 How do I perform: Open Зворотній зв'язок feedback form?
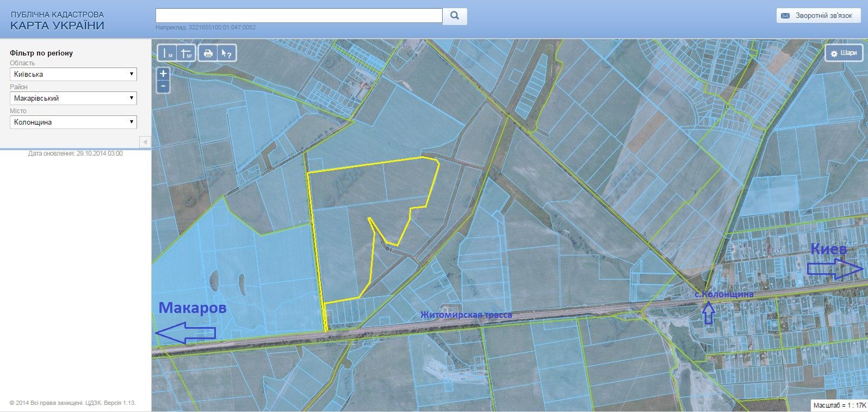[x=818, y=16]
